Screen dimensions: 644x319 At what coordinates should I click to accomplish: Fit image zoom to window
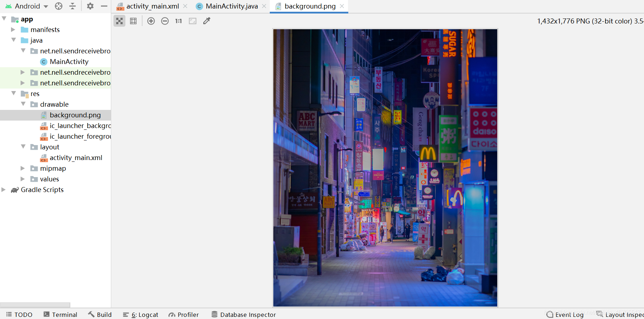pos(193,21)
